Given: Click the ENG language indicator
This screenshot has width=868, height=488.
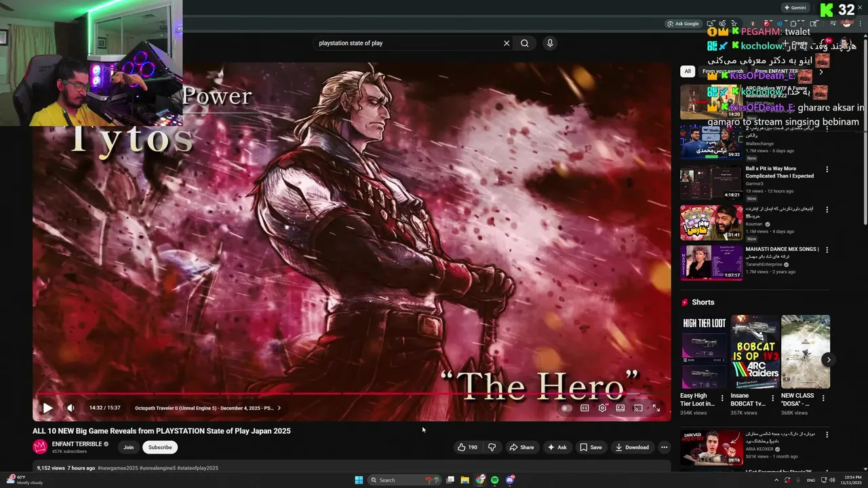Looking at the screenshot, I should (x=812, y=480).
